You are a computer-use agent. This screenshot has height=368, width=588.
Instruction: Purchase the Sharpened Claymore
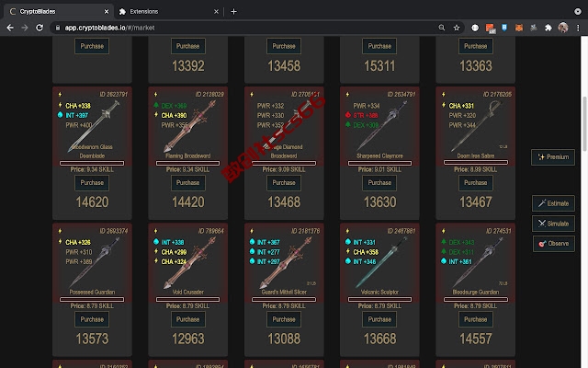(379, 183)
